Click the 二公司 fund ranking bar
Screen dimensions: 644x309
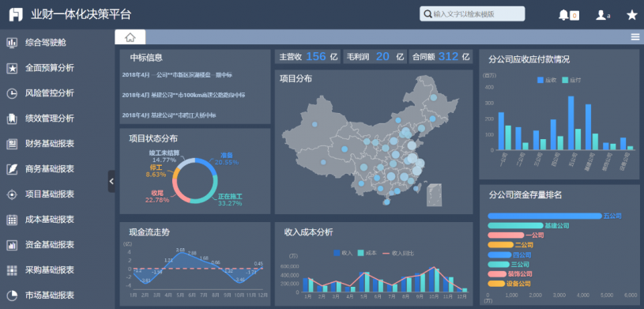click(501, 245)
